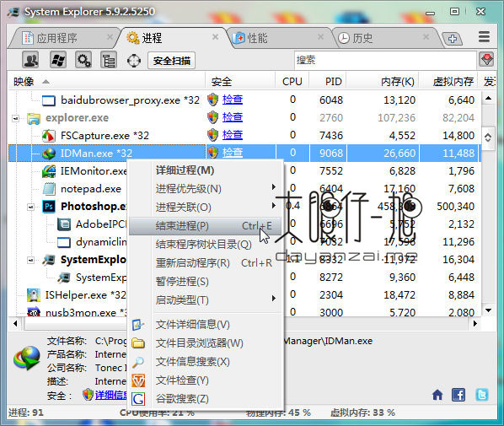
Task: Click the Twitter bird icon
Action: (482, 394)
